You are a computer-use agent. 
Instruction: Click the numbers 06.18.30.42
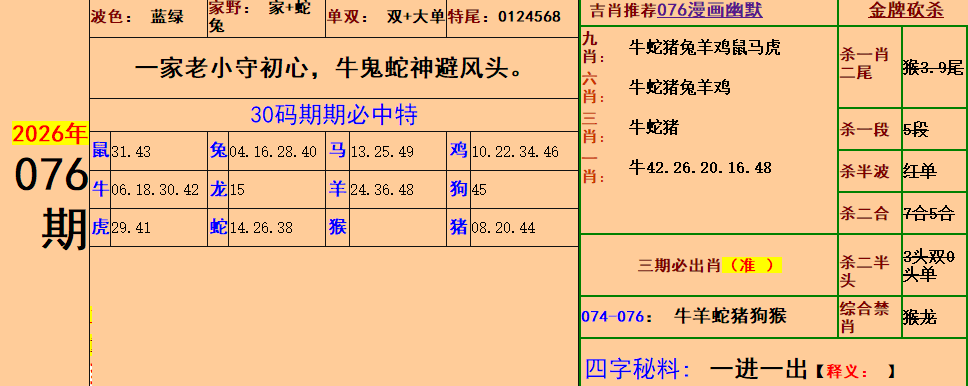(155, 190)
